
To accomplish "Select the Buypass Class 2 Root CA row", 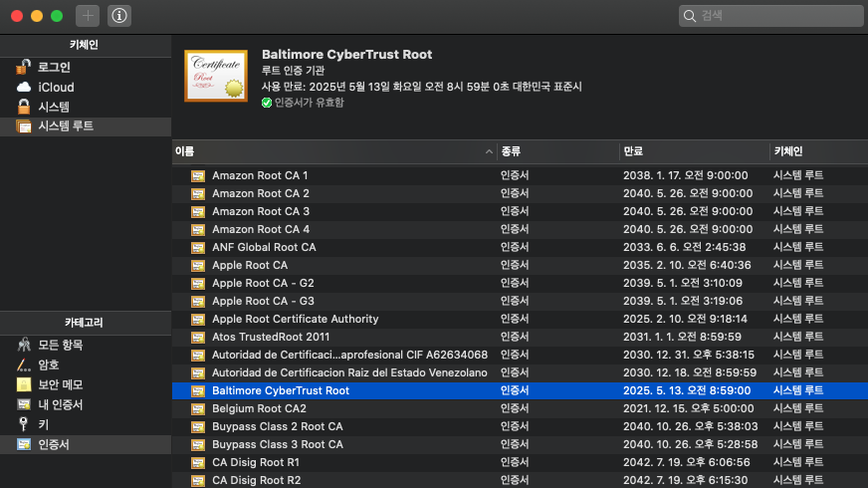I will [520, 426].
